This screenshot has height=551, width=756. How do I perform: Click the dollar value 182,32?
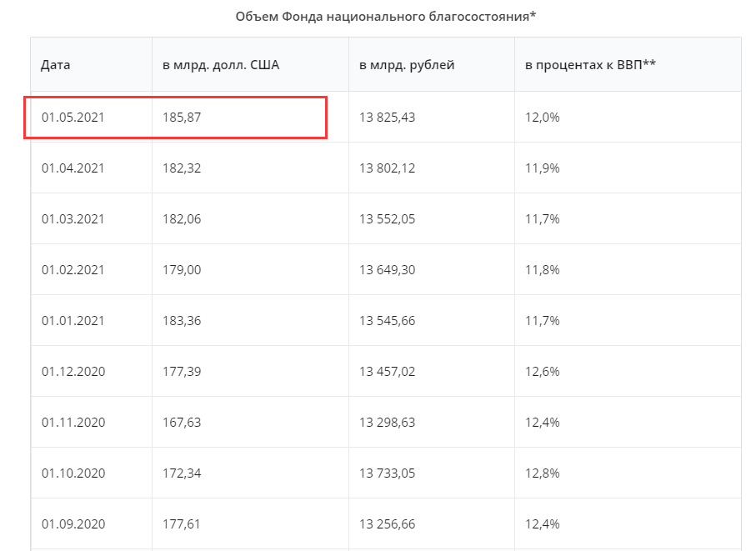182,168
